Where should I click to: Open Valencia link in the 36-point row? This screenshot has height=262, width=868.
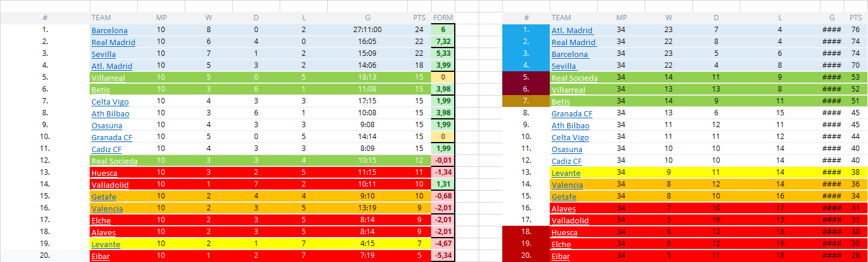coord(567,185)
